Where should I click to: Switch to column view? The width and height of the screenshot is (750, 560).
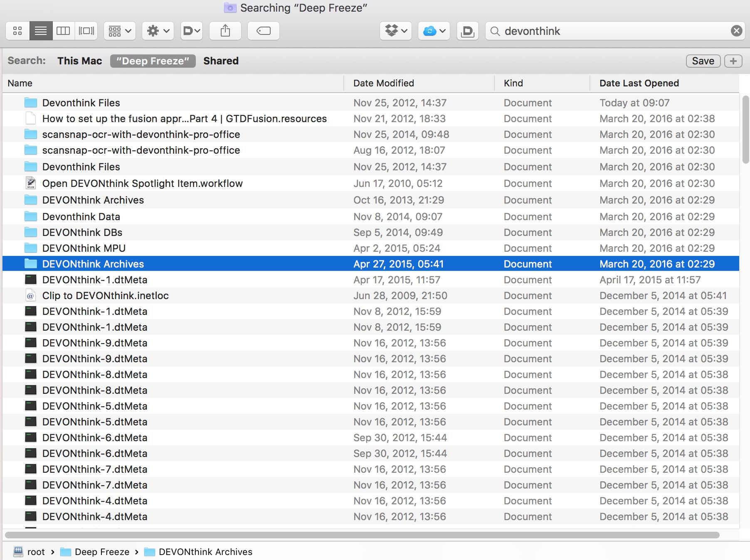click(x=63, y=31)
